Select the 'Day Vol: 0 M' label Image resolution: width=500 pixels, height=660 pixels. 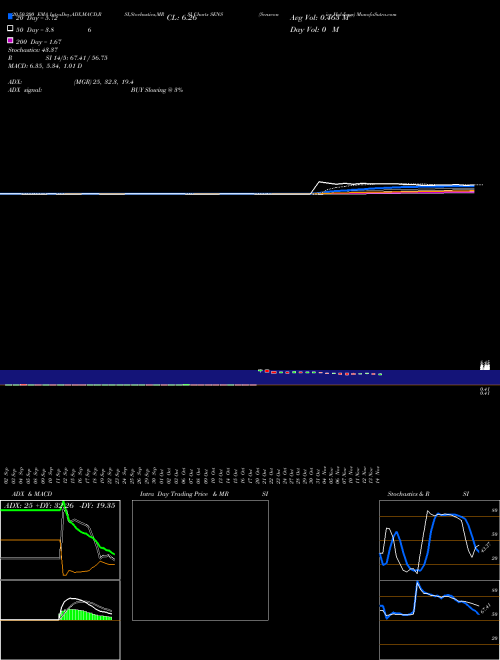click(314, 29)
